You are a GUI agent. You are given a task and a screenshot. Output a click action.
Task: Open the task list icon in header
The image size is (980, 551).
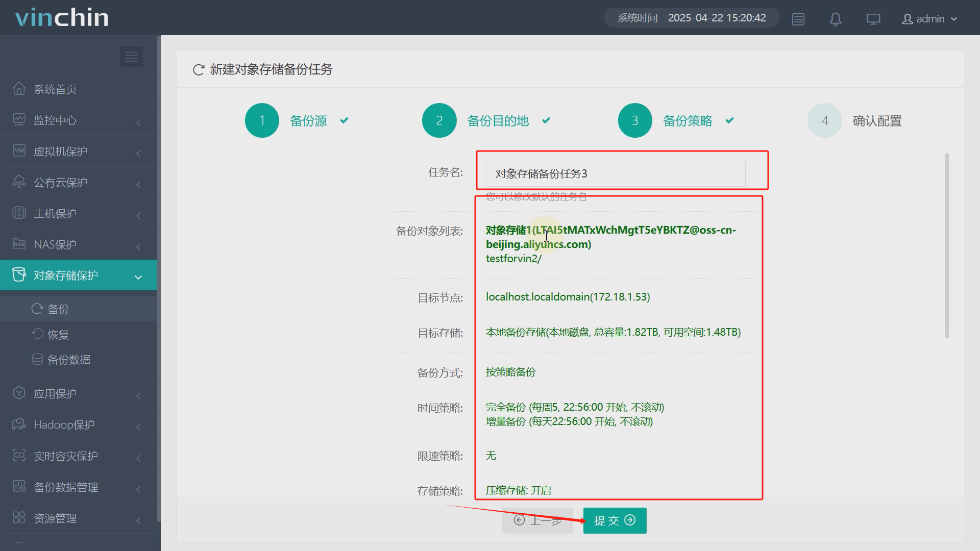tap(798, 19)
